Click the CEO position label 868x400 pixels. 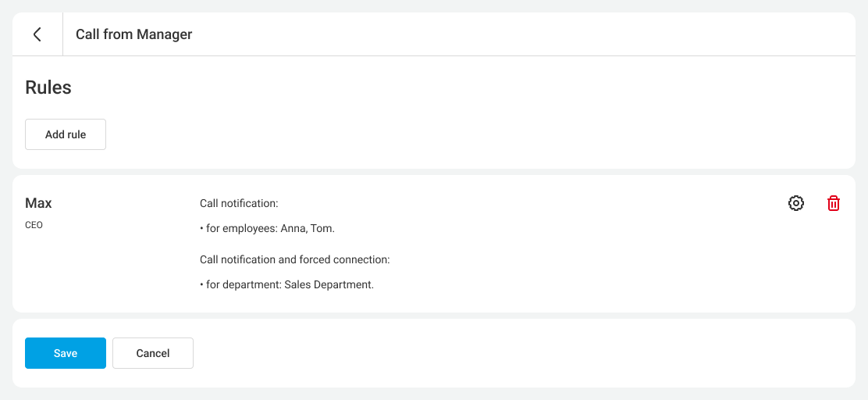pos(34,225)
